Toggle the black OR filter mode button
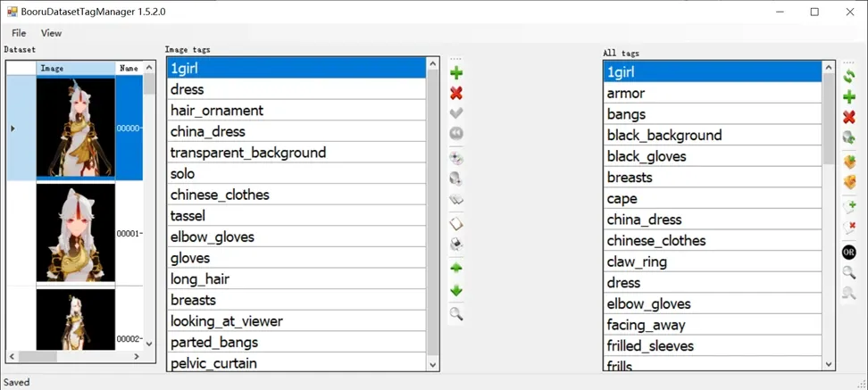The width and height of the screenshot is (868, 390). click(848, 253)
